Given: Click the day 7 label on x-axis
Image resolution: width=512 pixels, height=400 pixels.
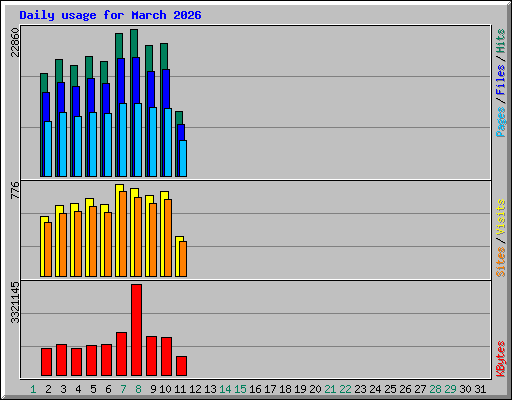Looking at the screenshot, I should click(123, 389).
